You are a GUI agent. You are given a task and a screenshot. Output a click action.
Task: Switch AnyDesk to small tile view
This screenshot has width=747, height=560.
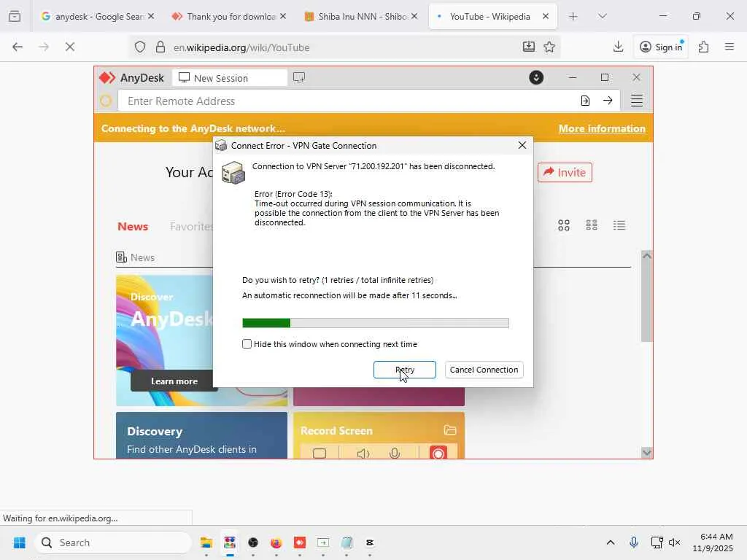(591, 225)
